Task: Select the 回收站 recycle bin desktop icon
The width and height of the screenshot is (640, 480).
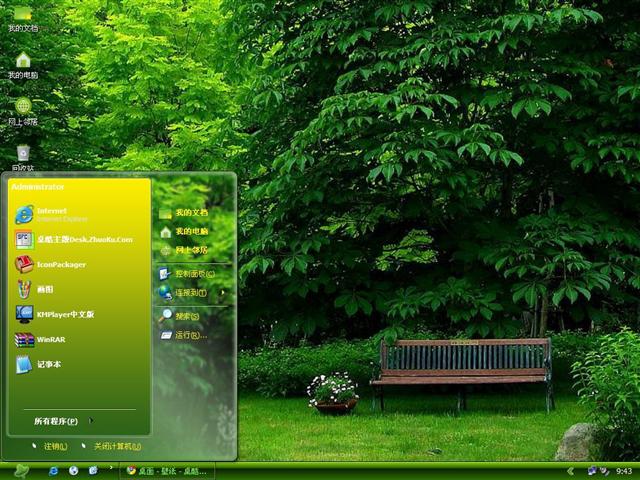Action: point(23,158)
